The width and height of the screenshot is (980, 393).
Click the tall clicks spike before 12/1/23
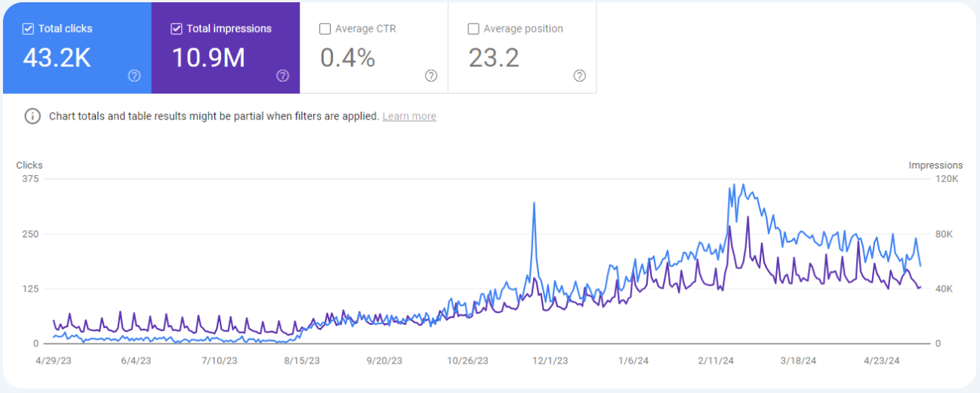click(534, 204)
